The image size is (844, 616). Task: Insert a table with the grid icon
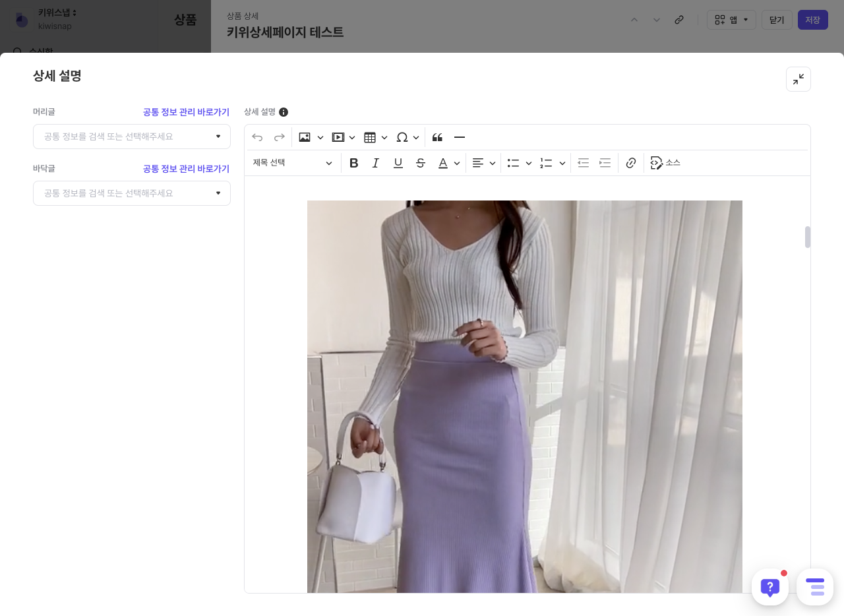click(370, 137)
